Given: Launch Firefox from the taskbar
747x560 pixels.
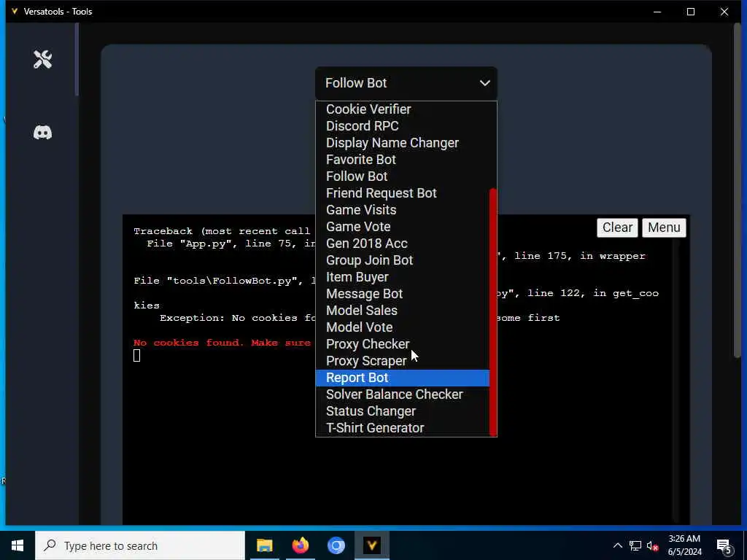Looking at the screenshot, I should [300, 545].
